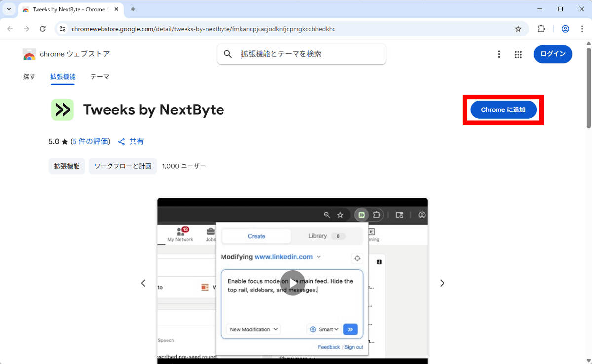Open the 5 件の評価 reviews link
The height and width of the screenshot is (364, 592).
90,142
